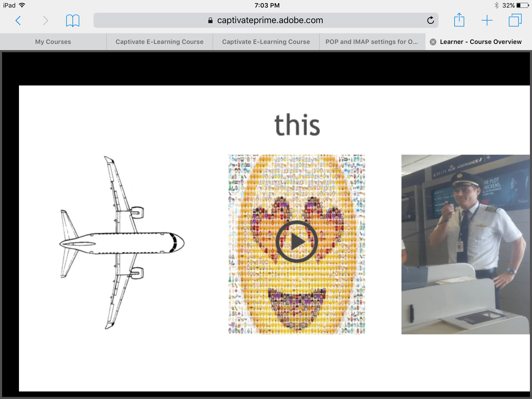The image size is (532, 399).
Task: Close the Learner - Course Overview tab
Action: (433, 42)
